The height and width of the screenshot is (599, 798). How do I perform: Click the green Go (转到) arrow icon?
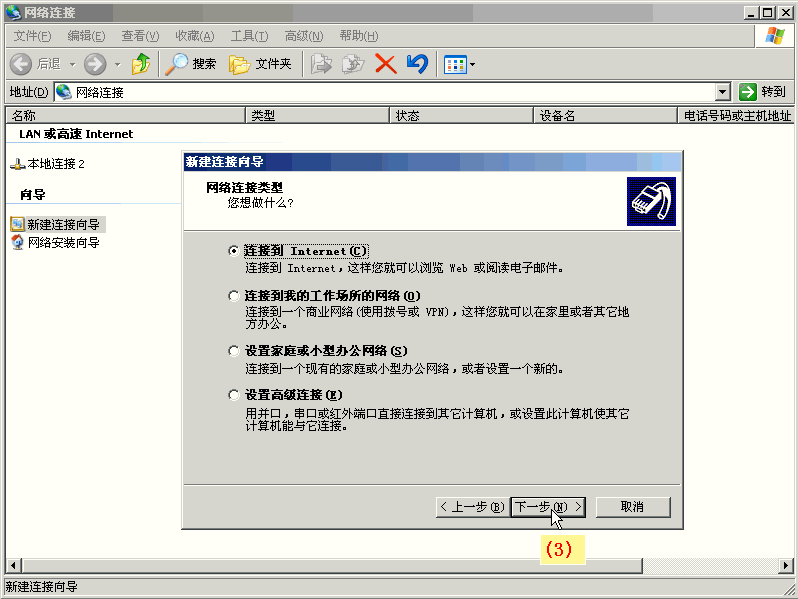(x=748, y=92)
